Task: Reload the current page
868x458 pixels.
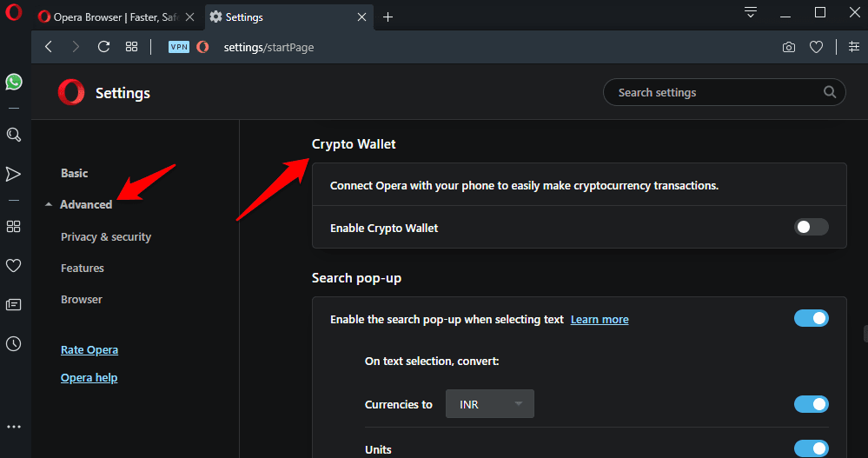Action: 103,47
